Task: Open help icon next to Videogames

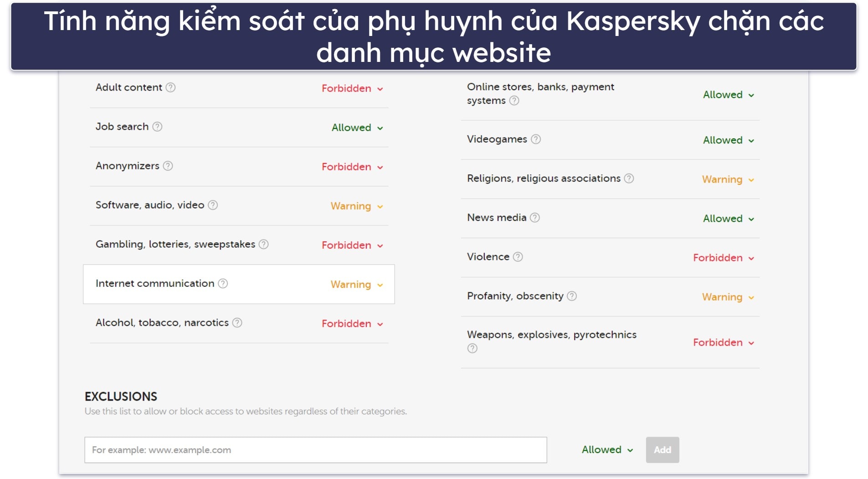Action: point(536,139)
